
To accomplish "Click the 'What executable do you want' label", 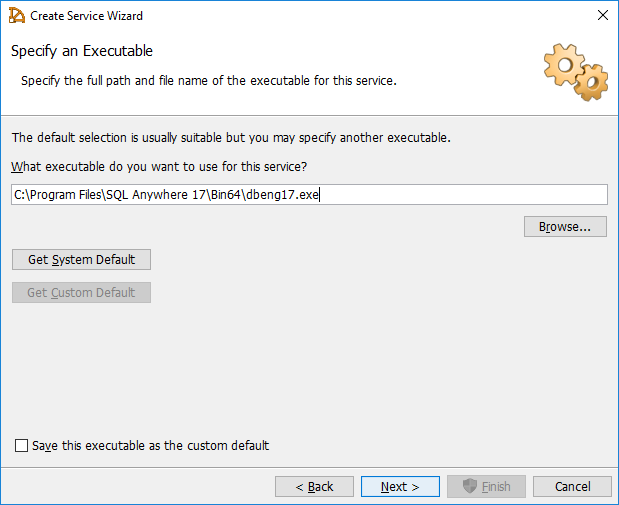I will (x=159, y=165).
